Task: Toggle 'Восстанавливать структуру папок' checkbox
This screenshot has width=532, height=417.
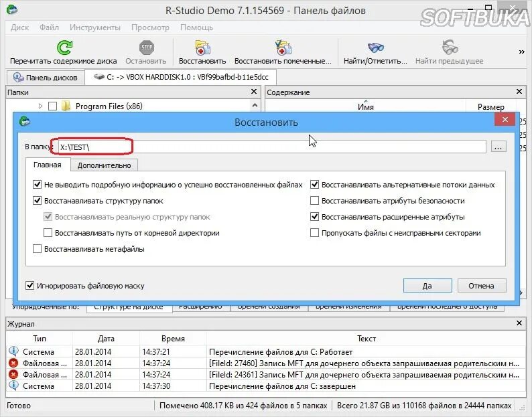Action: coord(37,201)
